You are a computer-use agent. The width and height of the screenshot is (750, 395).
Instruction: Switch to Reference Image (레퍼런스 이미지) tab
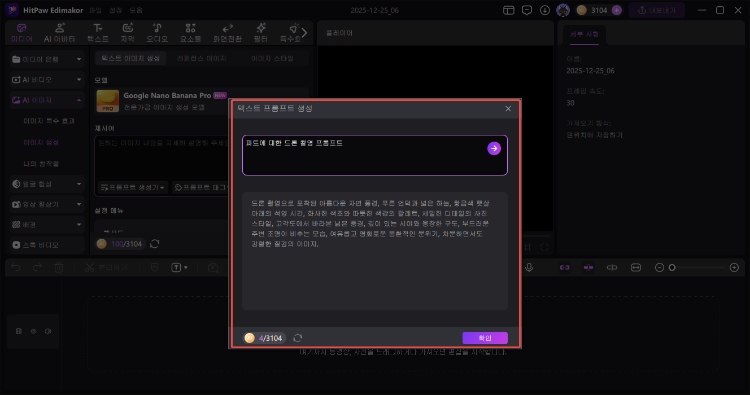click(201, 58)
